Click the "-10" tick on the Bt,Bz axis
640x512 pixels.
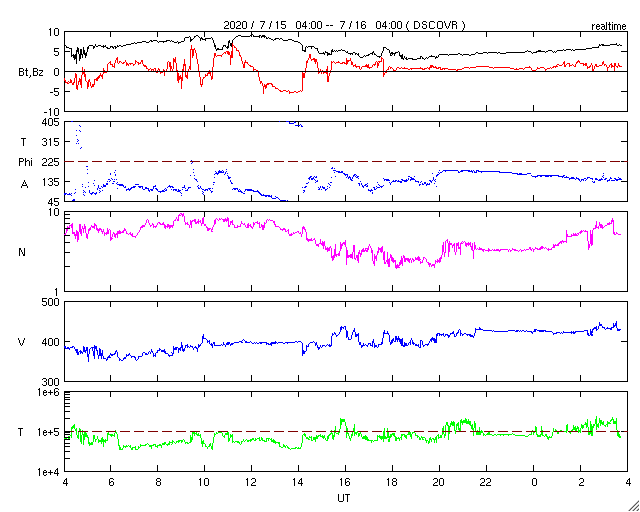click(x=52, y=112)
